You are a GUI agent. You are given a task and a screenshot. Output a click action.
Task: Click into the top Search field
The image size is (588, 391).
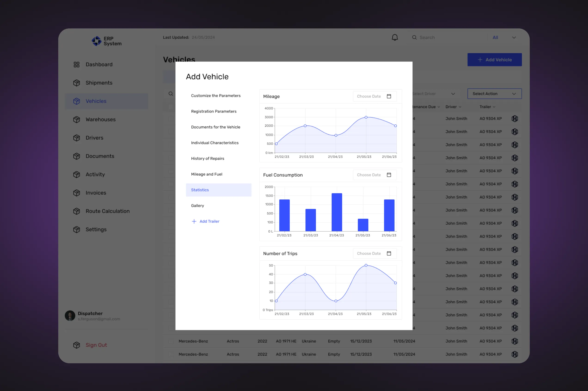coord(449,37)
